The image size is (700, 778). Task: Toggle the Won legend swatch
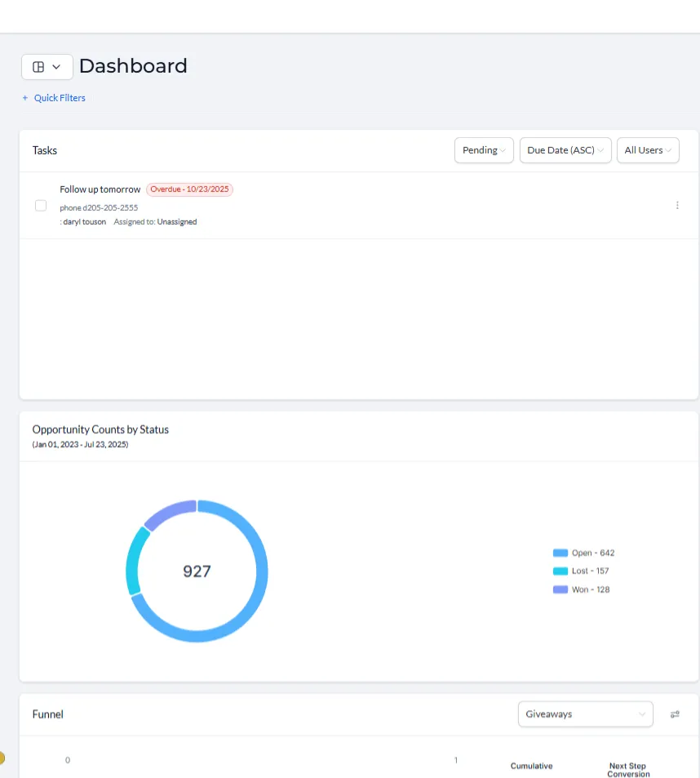(560, 589)
